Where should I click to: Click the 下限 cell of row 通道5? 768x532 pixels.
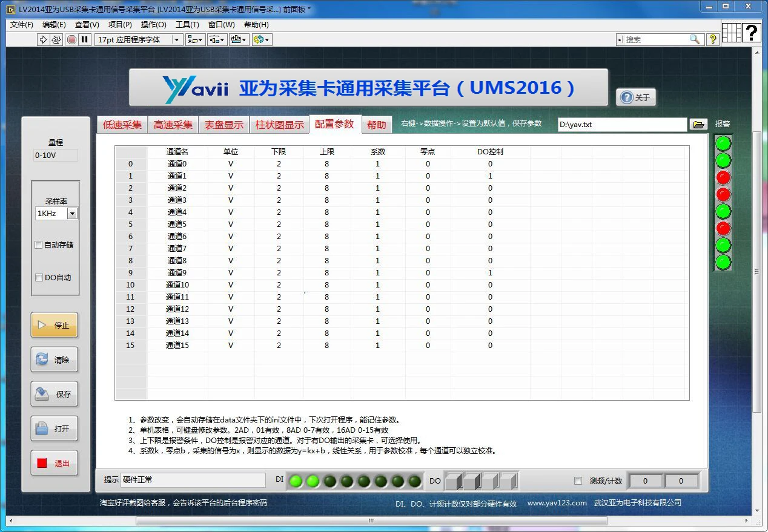point(279,225)
